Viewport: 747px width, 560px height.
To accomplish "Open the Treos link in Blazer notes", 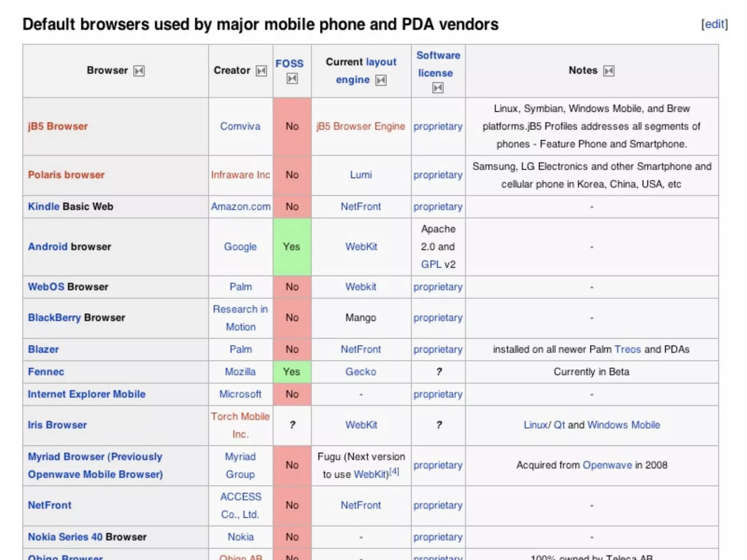I will (x=627, y=349).
